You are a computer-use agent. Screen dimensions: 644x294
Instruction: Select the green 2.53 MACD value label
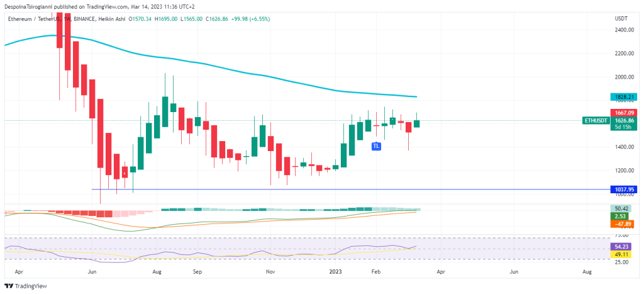click(x=623, y=216)
